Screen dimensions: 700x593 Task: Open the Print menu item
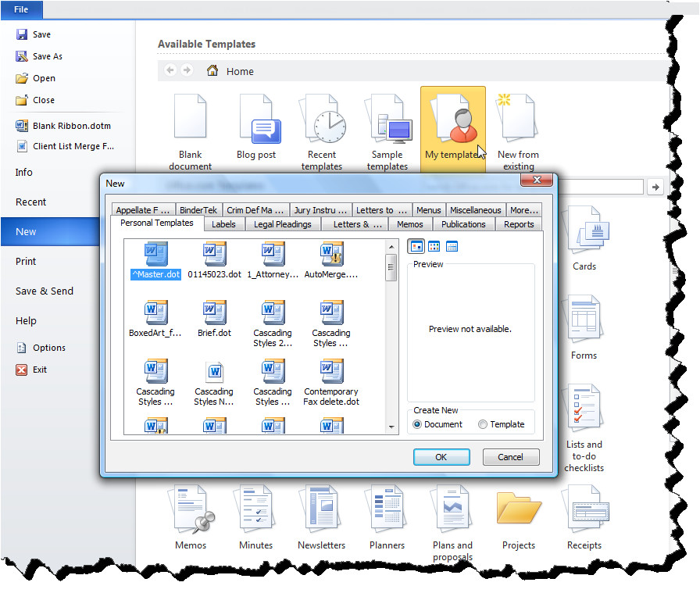pyautogui.click(x=27, y=262)
